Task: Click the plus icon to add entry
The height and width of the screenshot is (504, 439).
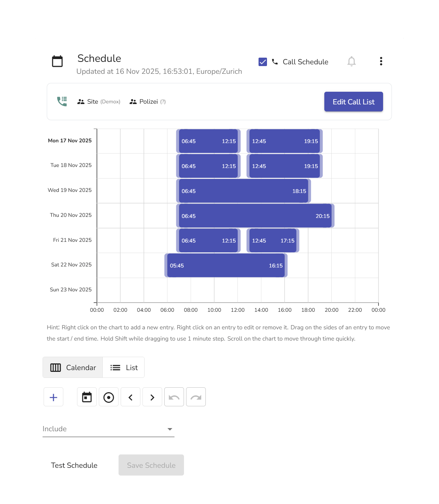Action: pos(53,397)
